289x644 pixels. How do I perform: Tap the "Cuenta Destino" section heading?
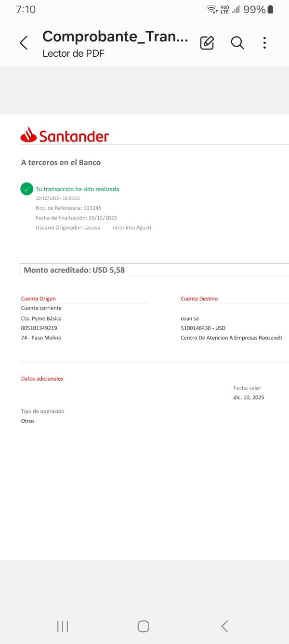199,299
